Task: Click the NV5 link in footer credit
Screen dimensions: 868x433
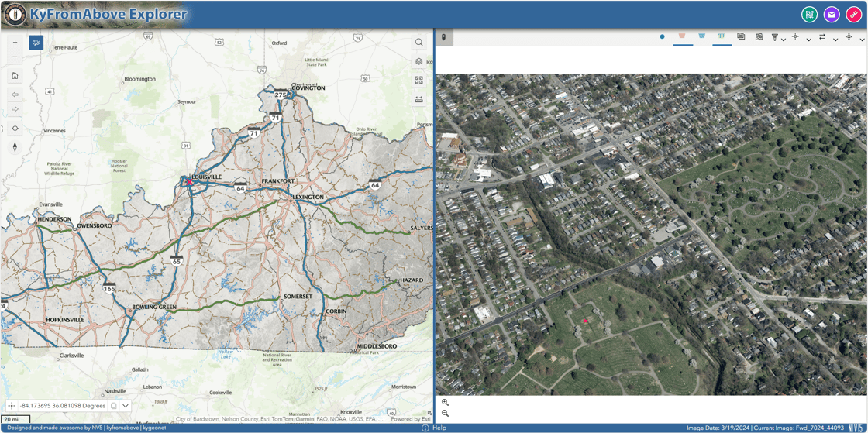Action: click(96, 428)
